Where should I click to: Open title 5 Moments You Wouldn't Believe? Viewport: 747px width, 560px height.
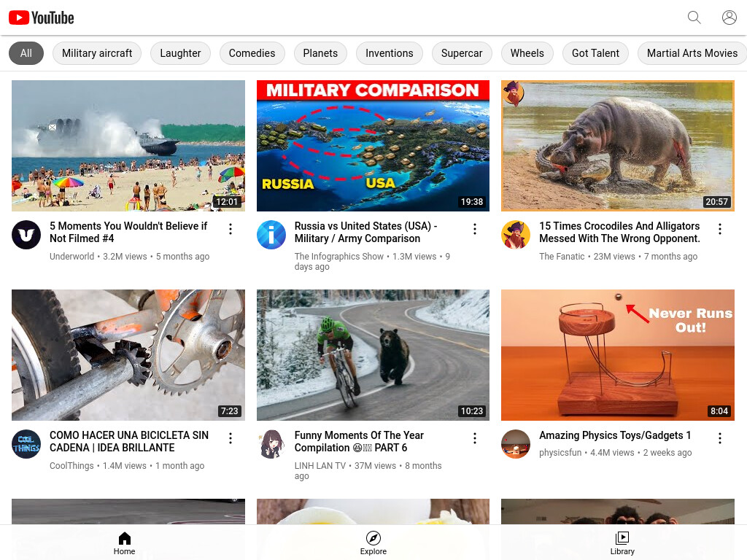[x=128, y=232]
